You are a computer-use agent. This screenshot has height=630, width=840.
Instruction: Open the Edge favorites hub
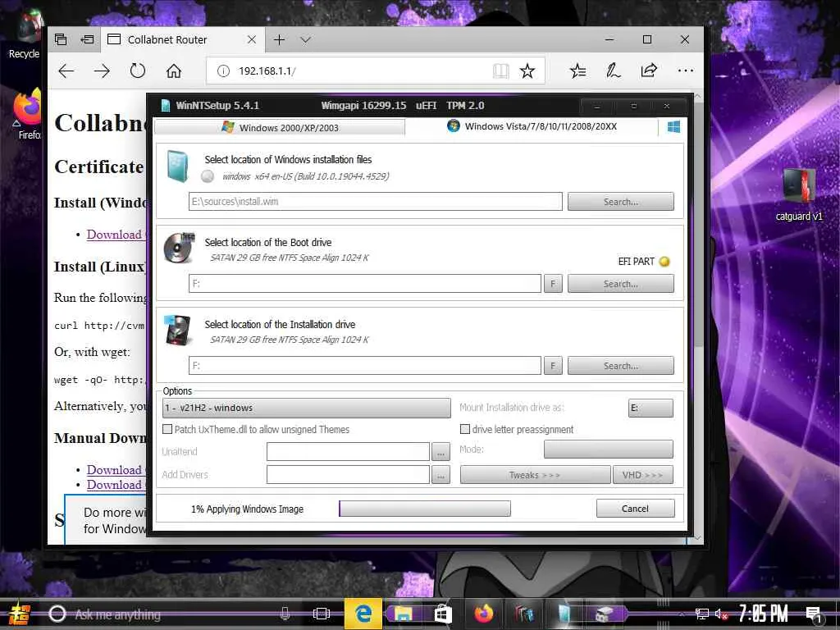coord(577,71)
